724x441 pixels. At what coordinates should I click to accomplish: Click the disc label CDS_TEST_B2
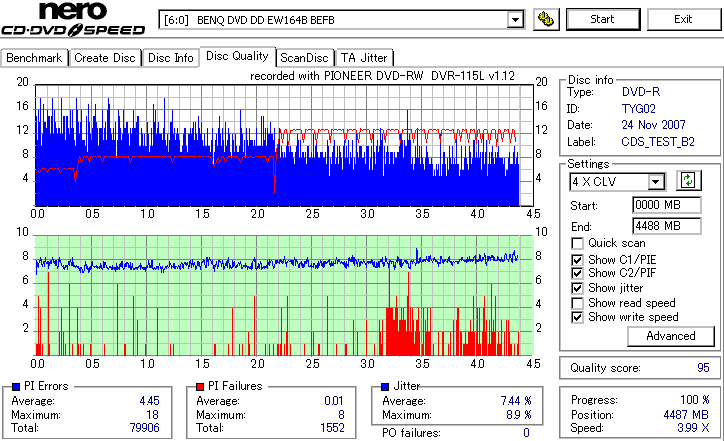point(658,142)
